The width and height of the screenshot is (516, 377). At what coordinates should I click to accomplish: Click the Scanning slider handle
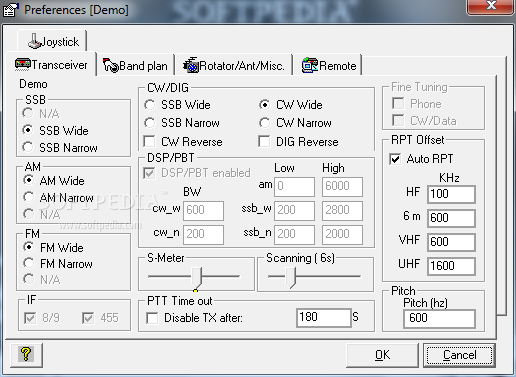[x=290, y=278]
